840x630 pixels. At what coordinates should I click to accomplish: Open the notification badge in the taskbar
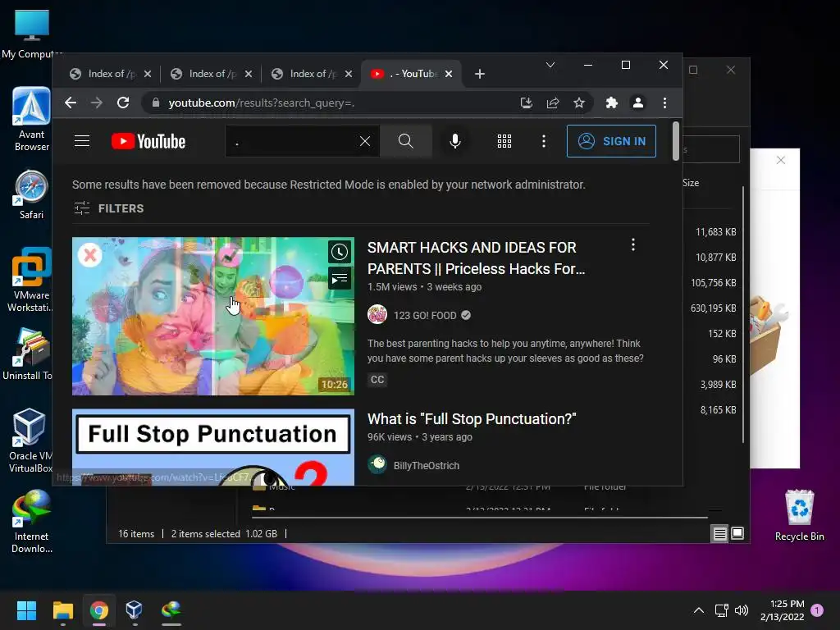click(x=817, y=610)
